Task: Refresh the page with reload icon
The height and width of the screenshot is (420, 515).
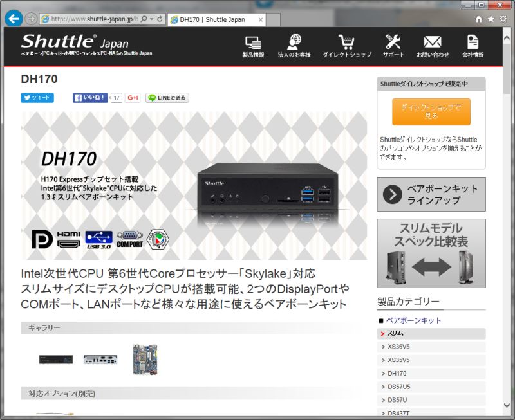Action: click(160, 19)
